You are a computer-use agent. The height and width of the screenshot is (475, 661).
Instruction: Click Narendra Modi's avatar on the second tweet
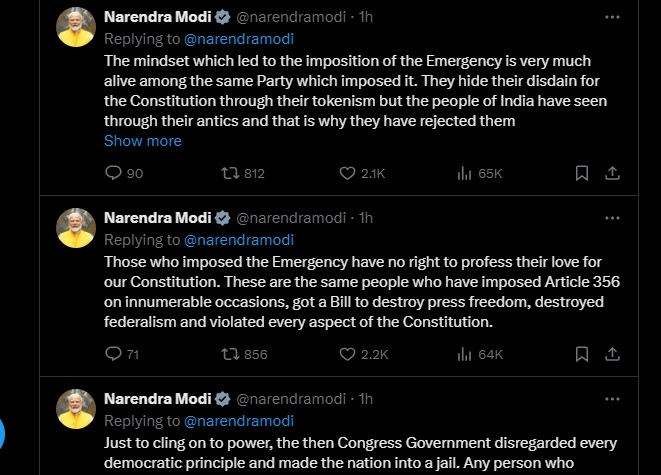click(x=75, y=228)
